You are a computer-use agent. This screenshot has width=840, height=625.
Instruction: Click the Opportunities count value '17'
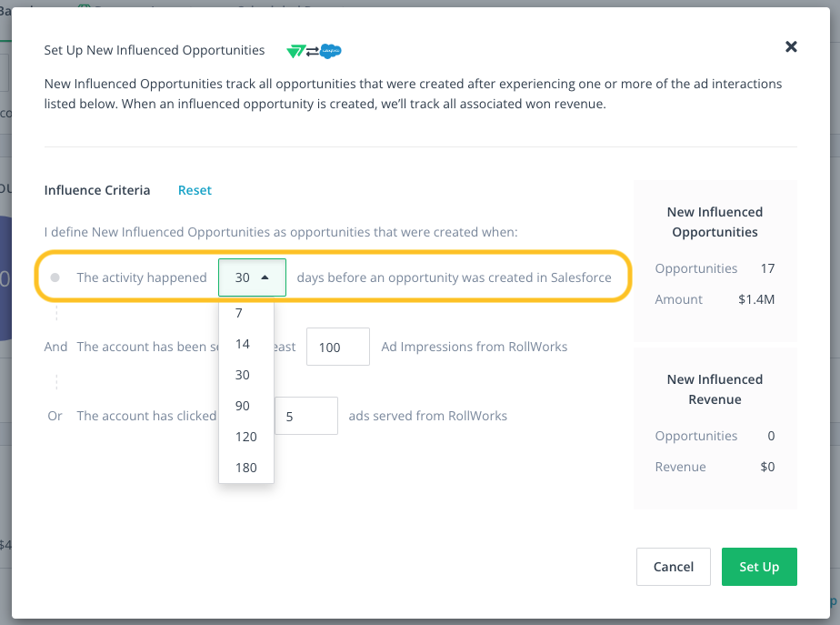[767, 268]
